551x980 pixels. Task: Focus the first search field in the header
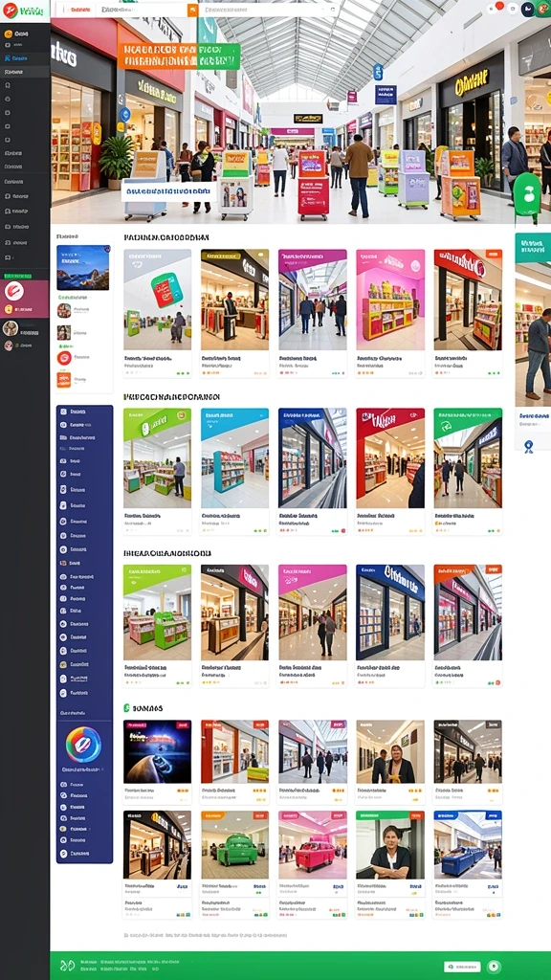point(142,10)
